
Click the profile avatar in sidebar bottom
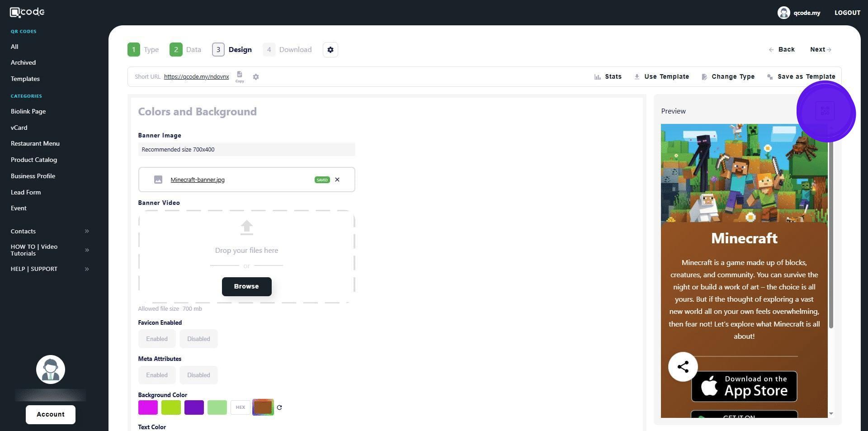[51, 369]
